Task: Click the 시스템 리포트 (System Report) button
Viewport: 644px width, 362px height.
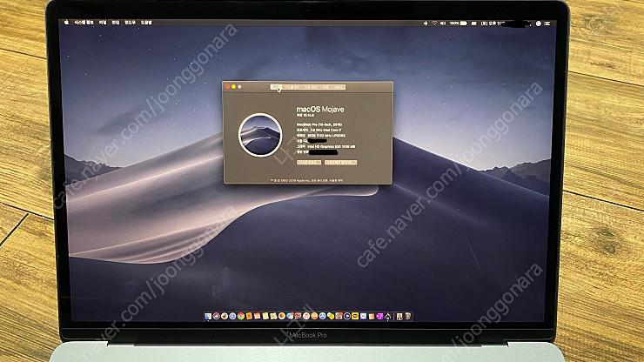Action: (310, 162)
